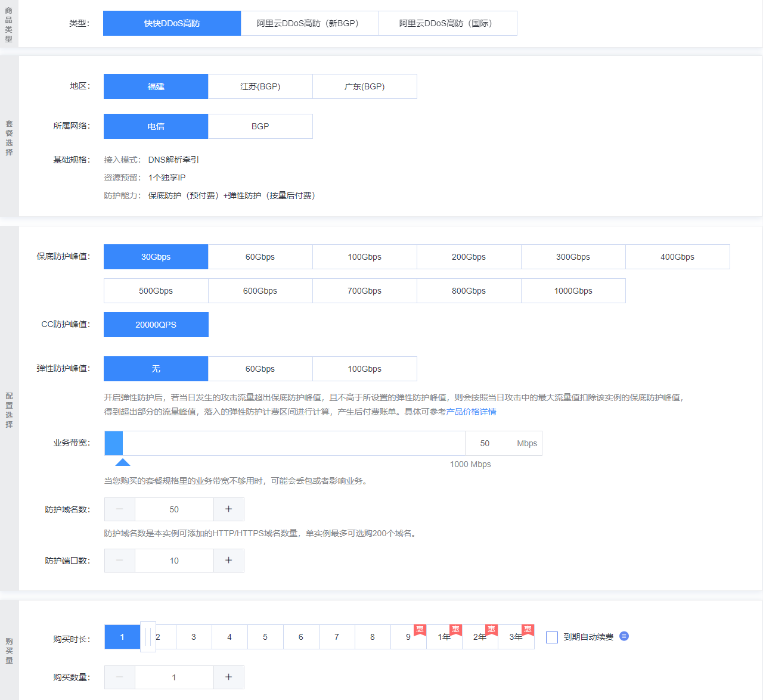Choose 福建 region
Viewport: 763px width, 700px height.
(x=156, y=86)
